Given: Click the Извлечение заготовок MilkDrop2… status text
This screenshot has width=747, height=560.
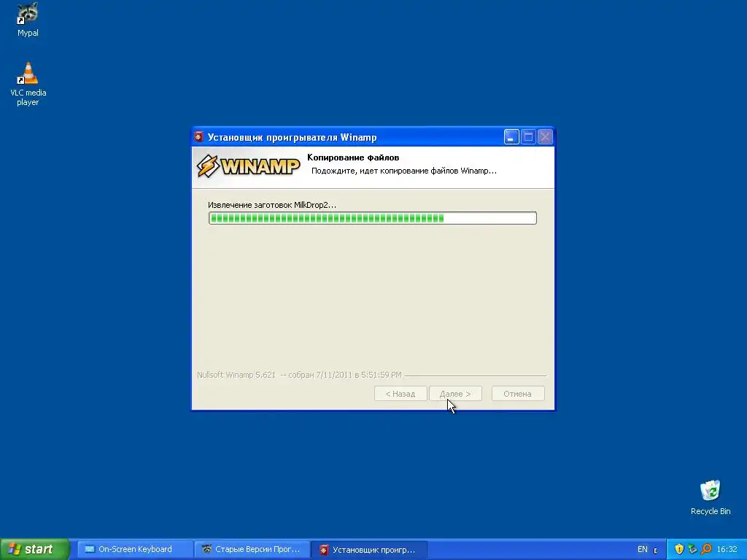Looking at the screenshot, I should tap(272, 205).
